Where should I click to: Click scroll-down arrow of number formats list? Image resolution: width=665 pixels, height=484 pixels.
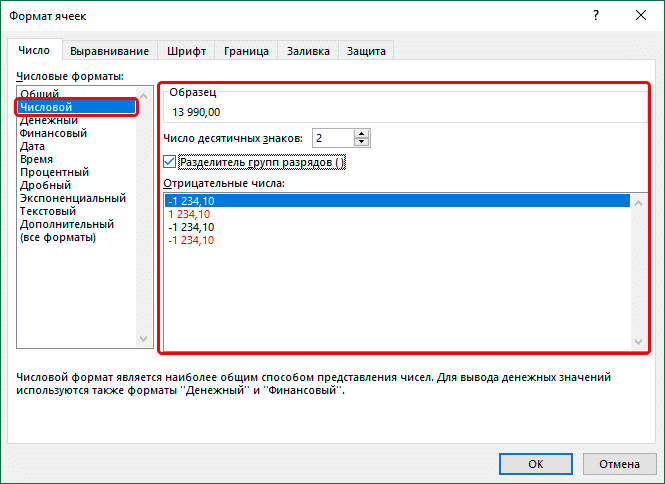point(143,339)
